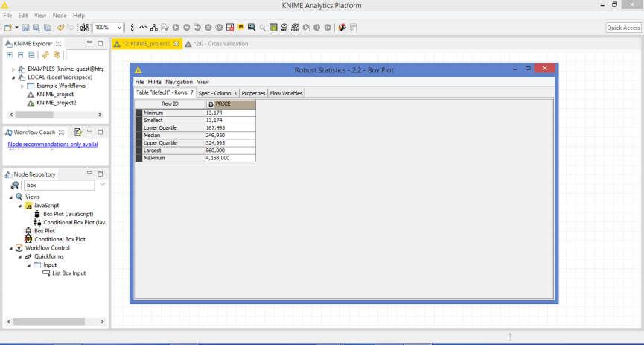Collapse the JavaScript subcategory
The height and width of the screenshot is (345, 644).
pyautogui.click(x=20, y=206)
